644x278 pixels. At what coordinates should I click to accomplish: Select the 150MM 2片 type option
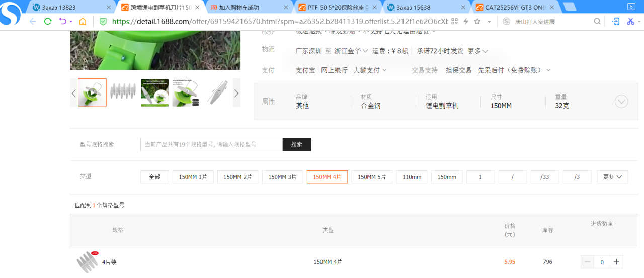click(x=238, y=177)
